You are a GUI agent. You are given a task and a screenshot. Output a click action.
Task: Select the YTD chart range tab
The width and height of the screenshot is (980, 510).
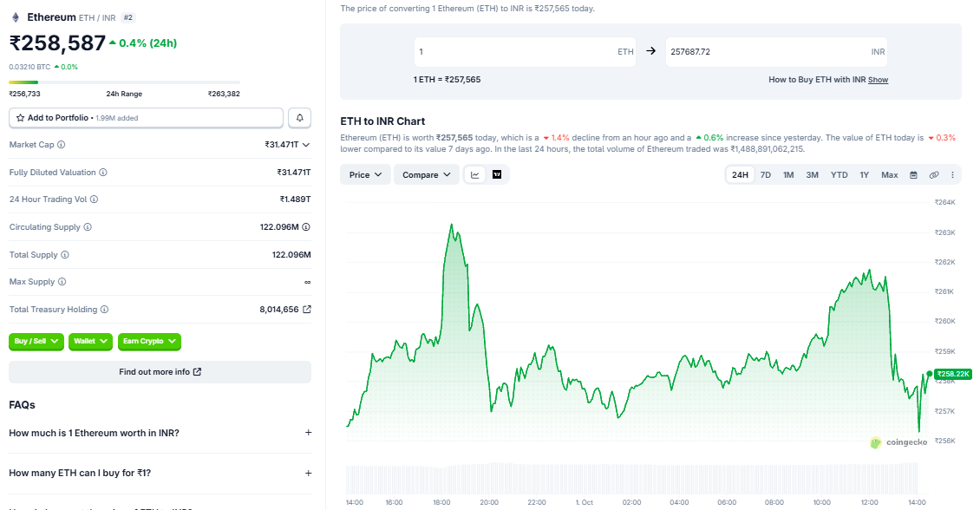[840, 175]
